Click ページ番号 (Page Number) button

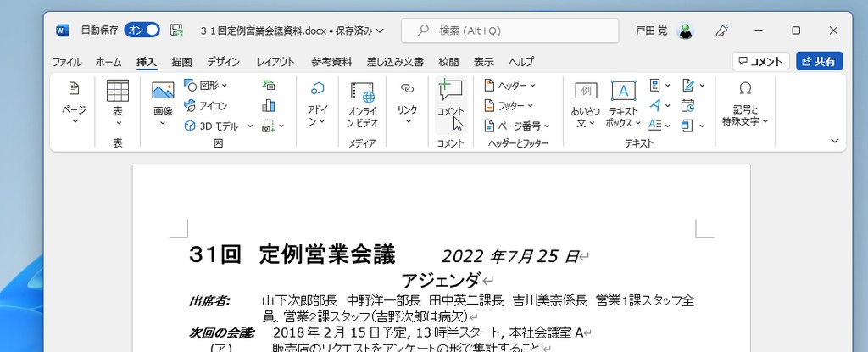click(x=517, y=126)
